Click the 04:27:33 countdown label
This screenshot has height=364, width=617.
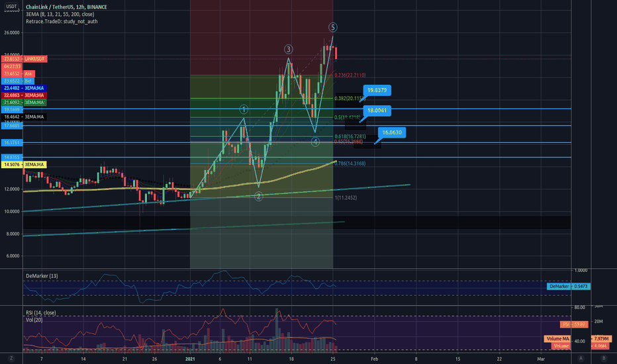click(x=12, y=66)
